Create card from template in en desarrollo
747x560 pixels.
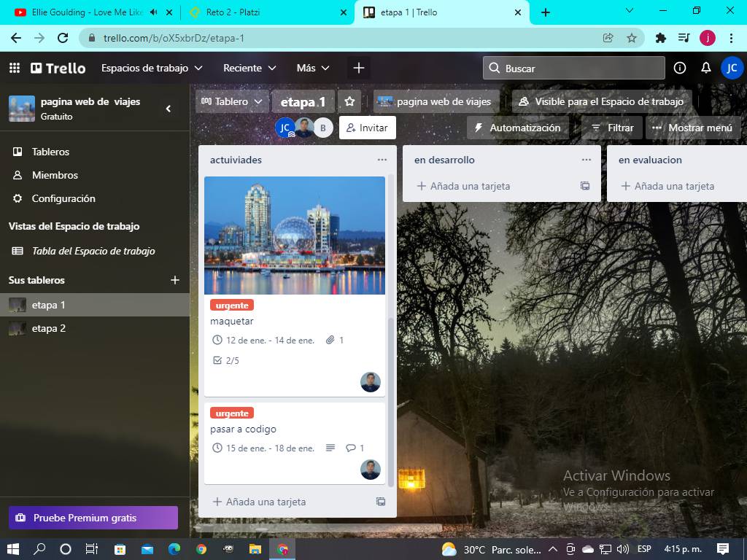[x=585, y=186]
